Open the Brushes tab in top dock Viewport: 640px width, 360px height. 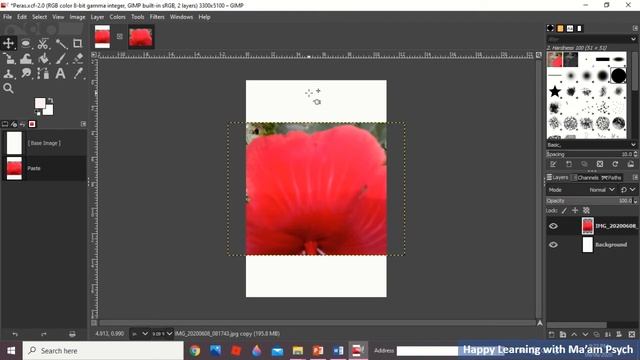click(x=550, y=28)
